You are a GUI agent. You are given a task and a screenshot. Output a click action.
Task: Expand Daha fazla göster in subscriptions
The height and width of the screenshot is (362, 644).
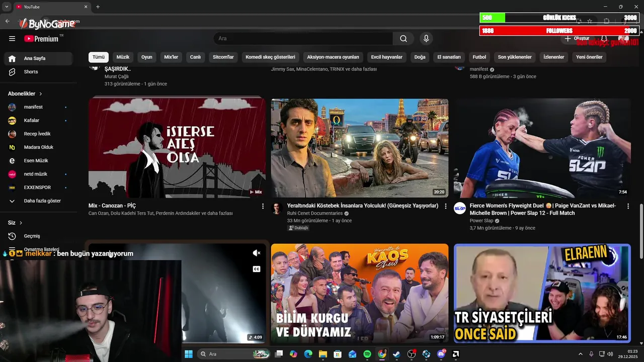coord(38,201)
